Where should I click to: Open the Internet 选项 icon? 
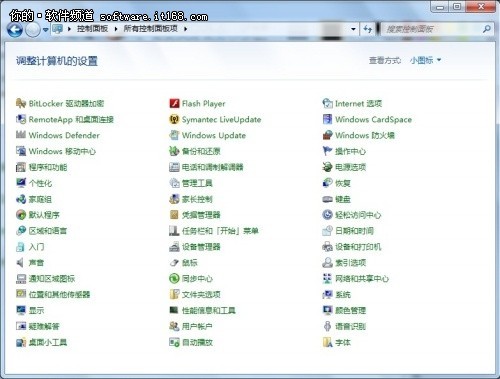(x=328, y=103)
